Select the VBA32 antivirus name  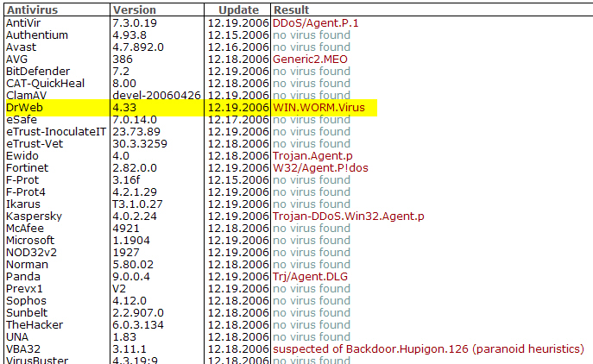pos(23,349)
